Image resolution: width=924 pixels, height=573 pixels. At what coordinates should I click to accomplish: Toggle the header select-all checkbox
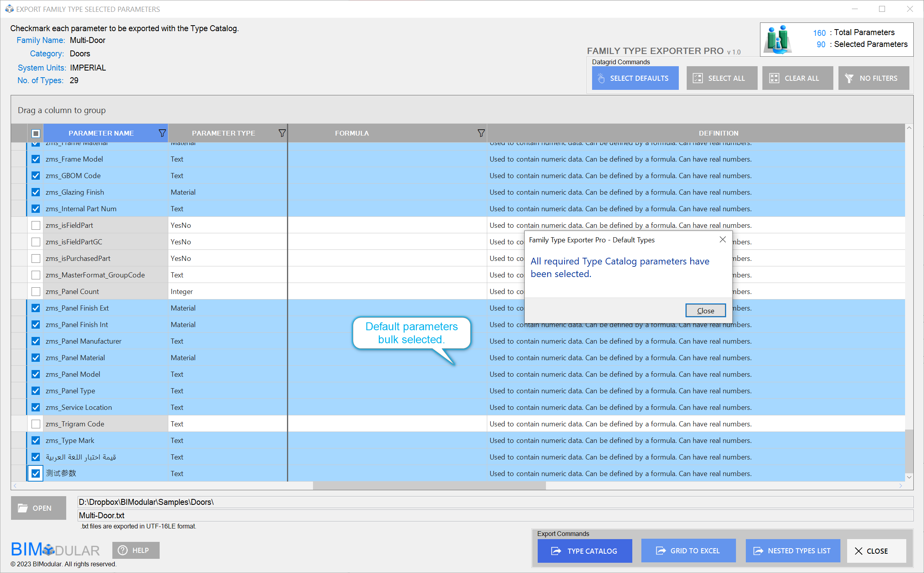click(36, 133)
